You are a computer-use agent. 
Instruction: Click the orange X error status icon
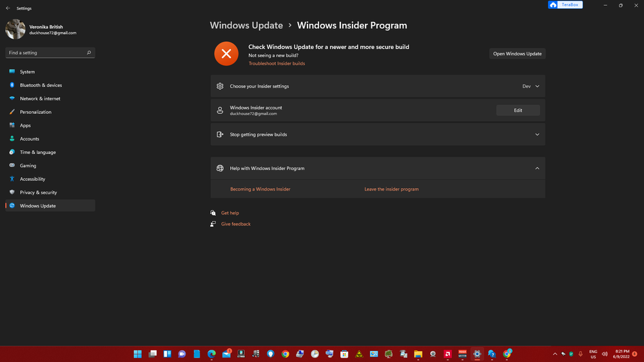(226, 53)
